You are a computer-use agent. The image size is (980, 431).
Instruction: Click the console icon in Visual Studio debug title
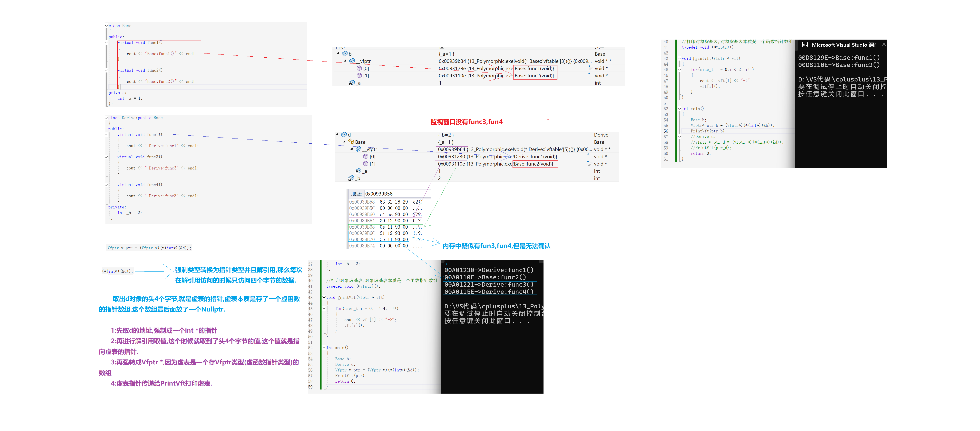[805, 45]
